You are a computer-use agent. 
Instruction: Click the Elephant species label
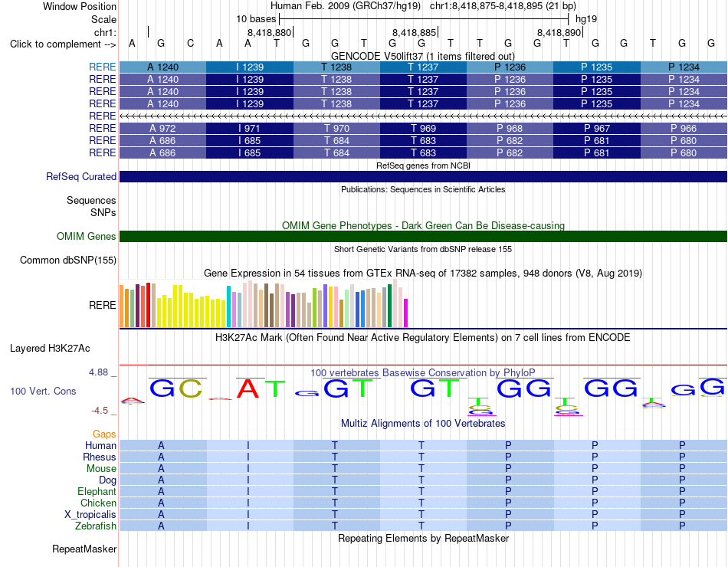pos(97,491)
